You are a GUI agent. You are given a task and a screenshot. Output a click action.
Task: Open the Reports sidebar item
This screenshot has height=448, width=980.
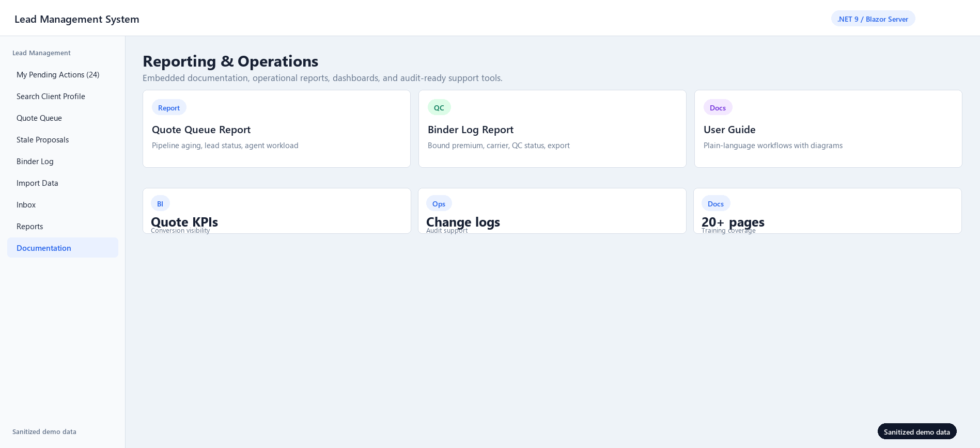pyautogui.click(x=63, y=227)
